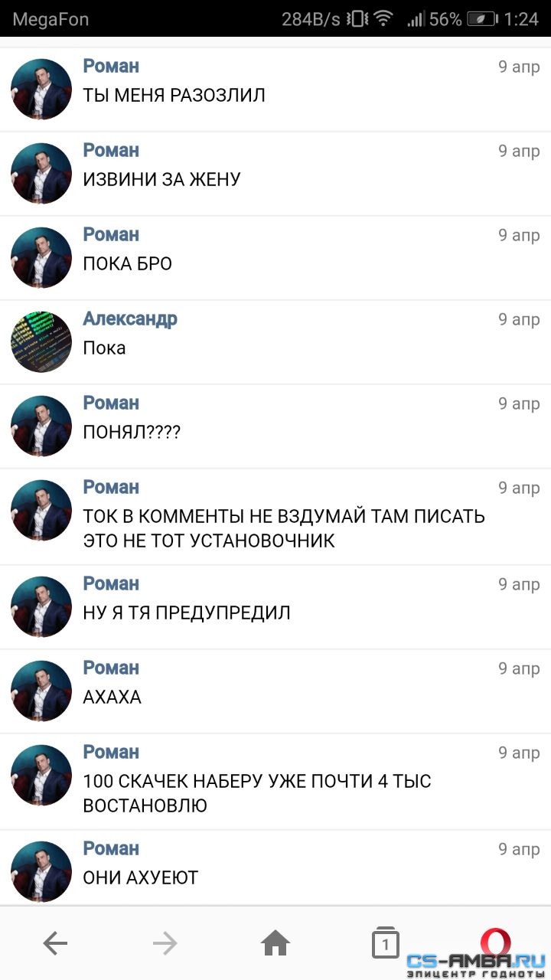551x980 pixels.
Task: Tap the browser back arrow
Action: pyautogui.click(x=55, y=944)
